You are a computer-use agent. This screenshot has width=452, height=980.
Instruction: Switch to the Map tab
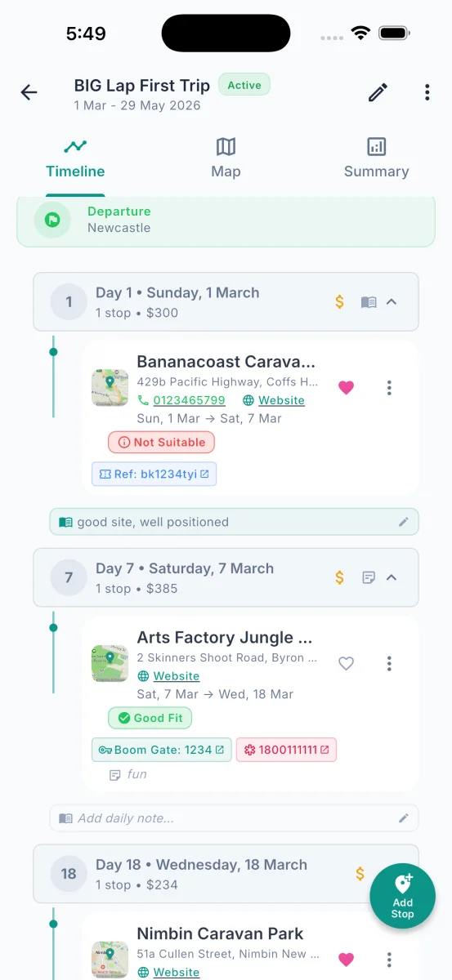(x=226, y=158)
